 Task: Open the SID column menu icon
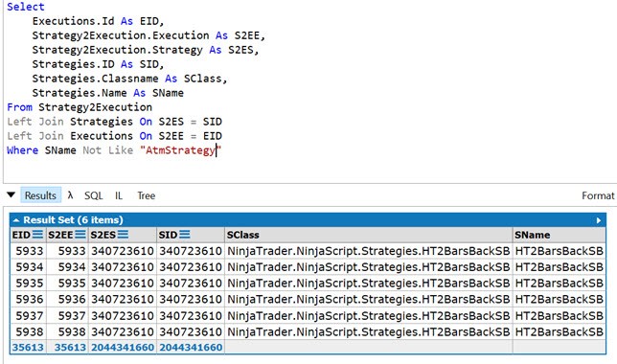(185, 235)
